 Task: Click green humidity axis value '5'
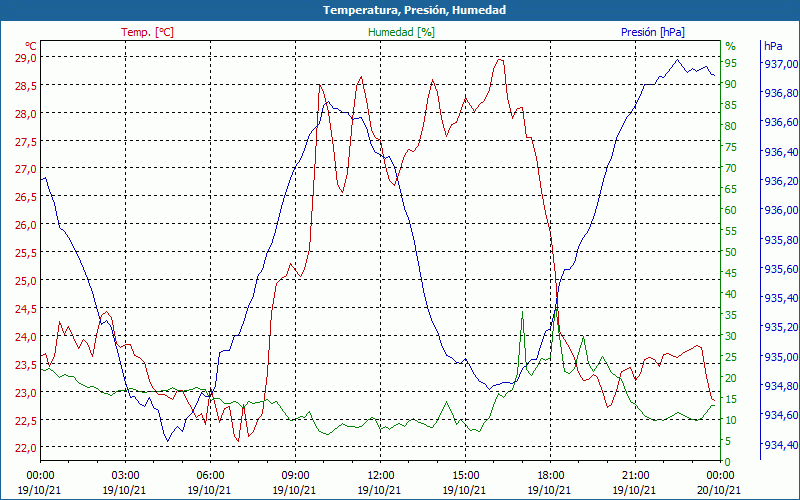(728, 441)
